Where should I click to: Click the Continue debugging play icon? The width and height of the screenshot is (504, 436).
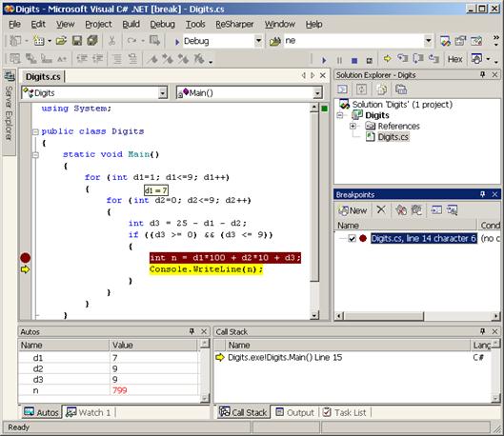tap(324, 60)
